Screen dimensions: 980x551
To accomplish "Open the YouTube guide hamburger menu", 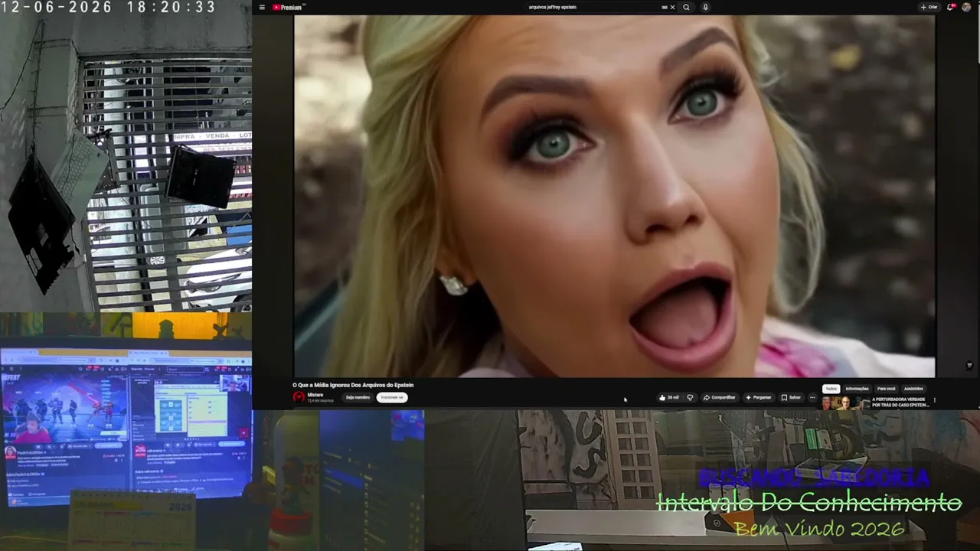I will [x=262, y=8].
